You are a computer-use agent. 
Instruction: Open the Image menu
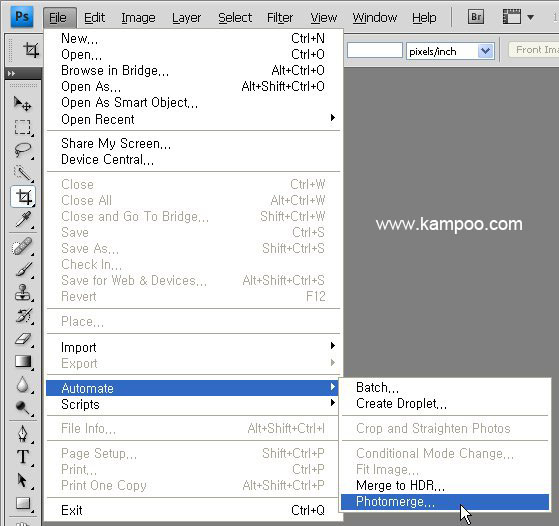click(x=138, y=17)
